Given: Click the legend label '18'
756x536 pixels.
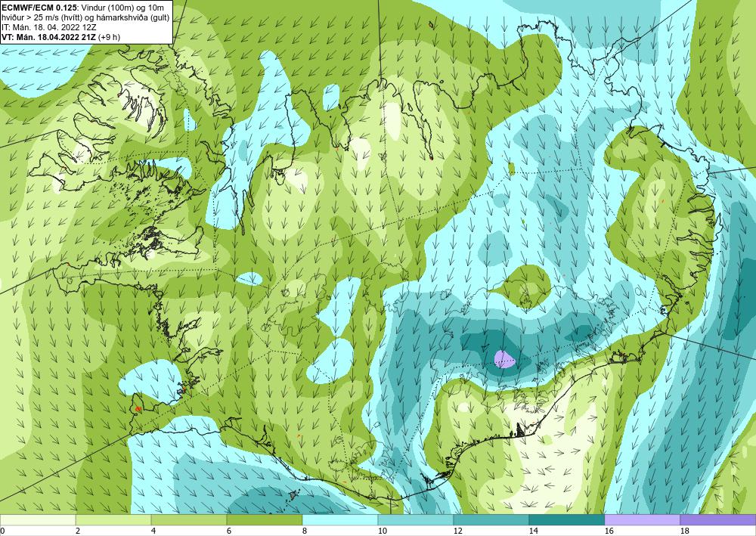Looking at the screenshot, I should point(683,531).
